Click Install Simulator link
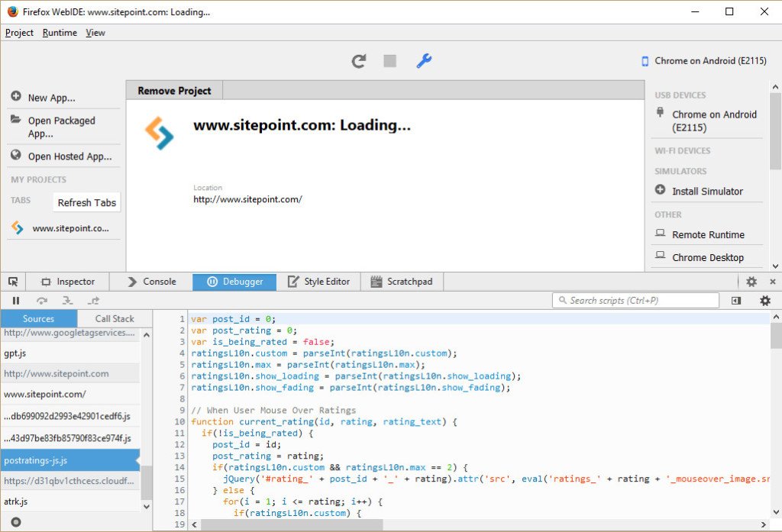 (707, 192)
